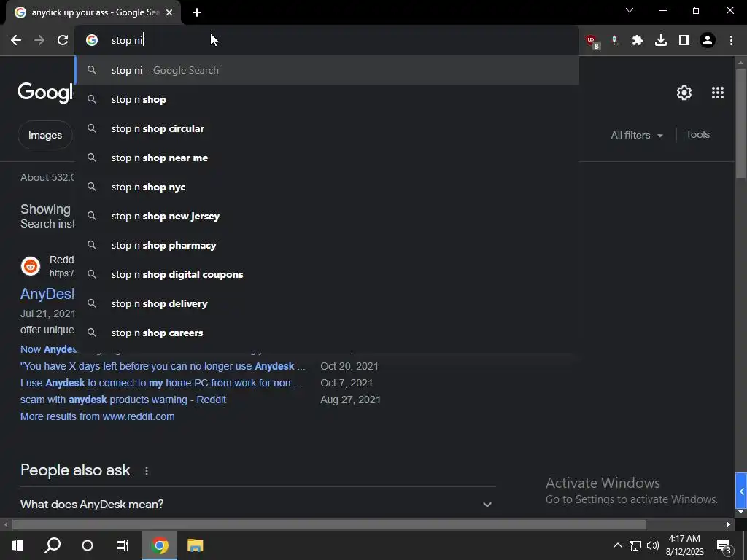Click the extension icon next to uBlock
747x560 pixels.
coord(615,41)
